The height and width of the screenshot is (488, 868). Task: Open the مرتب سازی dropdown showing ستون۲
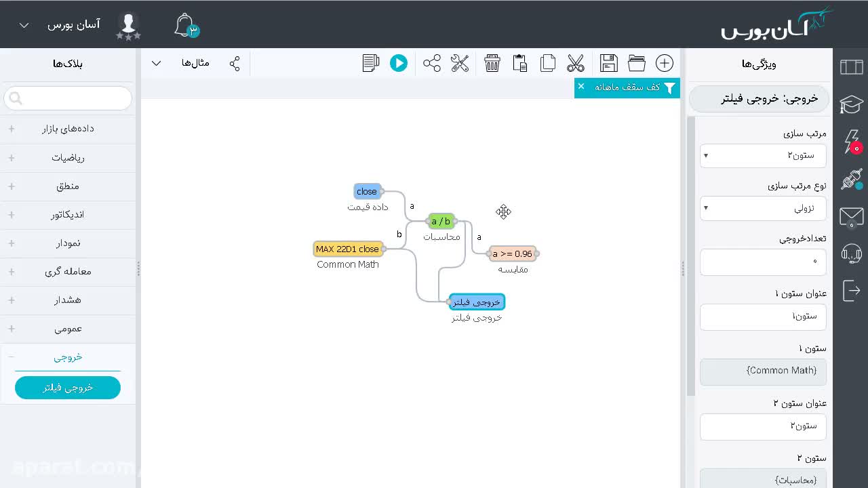763,155
